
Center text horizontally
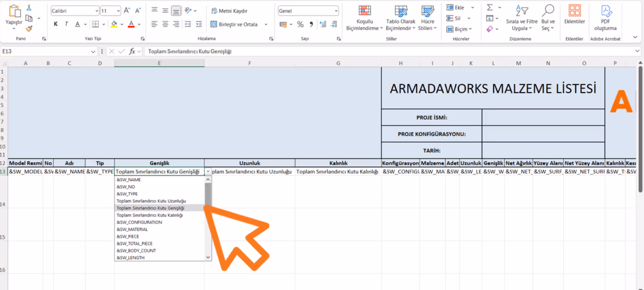(x=165, y=24)
